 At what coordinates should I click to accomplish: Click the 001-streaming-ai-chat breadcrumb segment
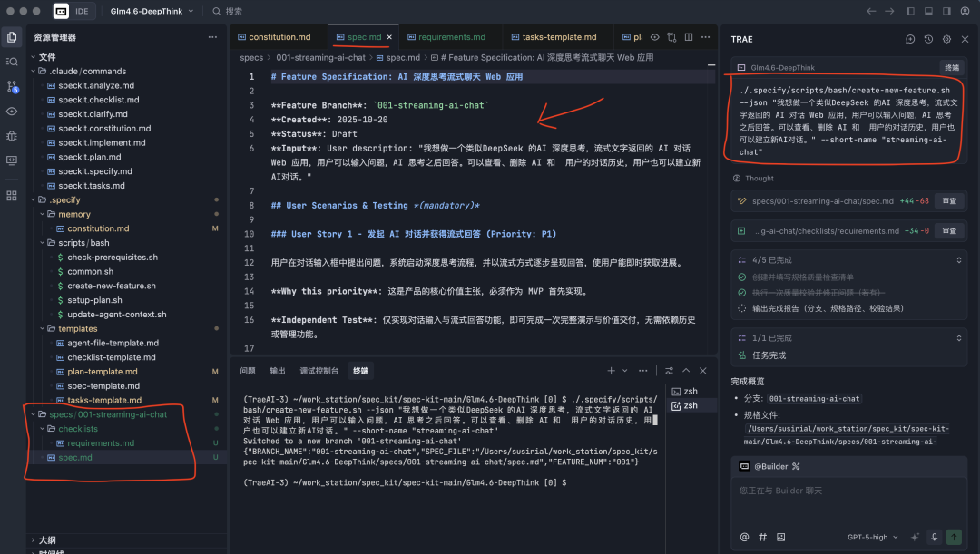click(x=320, y=57)
